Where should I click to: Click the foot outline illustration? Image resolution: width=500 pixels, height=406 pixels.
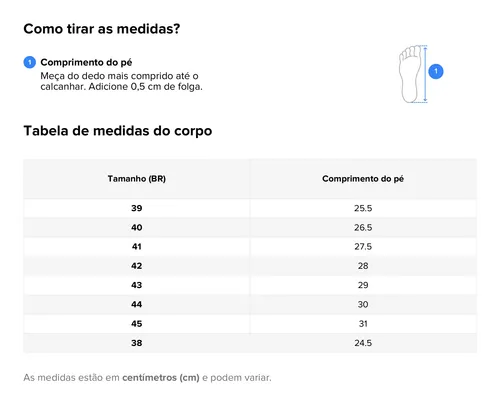(x=410, y=74)
